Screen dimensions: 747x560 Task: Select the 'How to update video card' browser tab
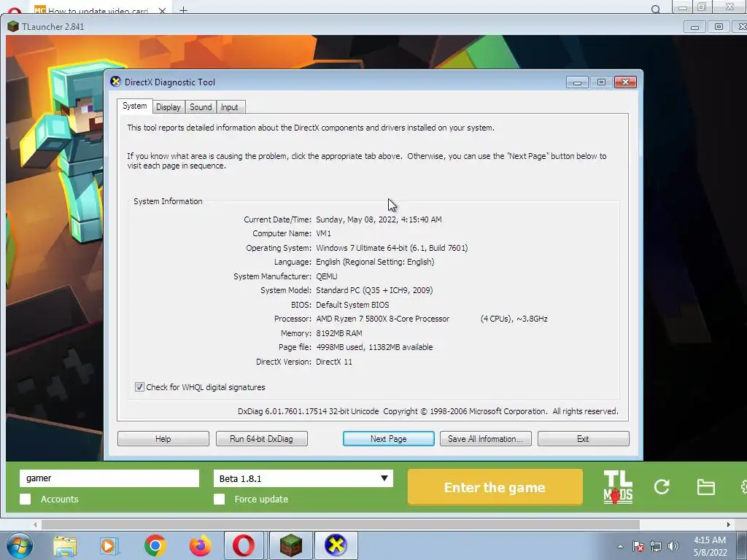(x=98, y=9)
